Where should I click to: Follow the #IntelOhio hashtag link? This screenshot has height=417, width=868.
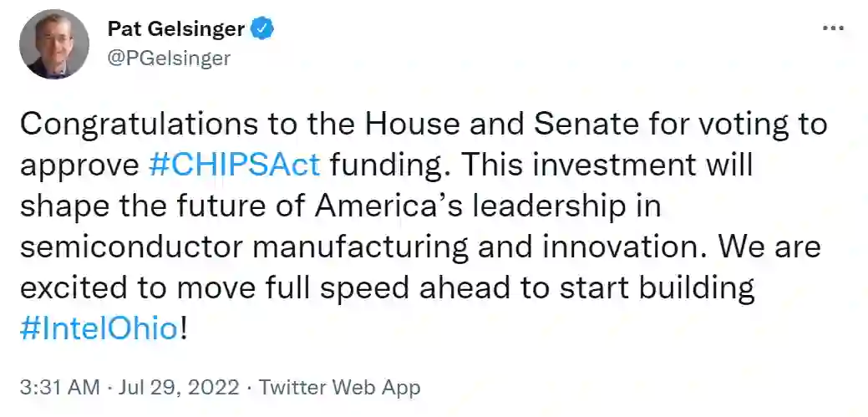coord(98,328)
